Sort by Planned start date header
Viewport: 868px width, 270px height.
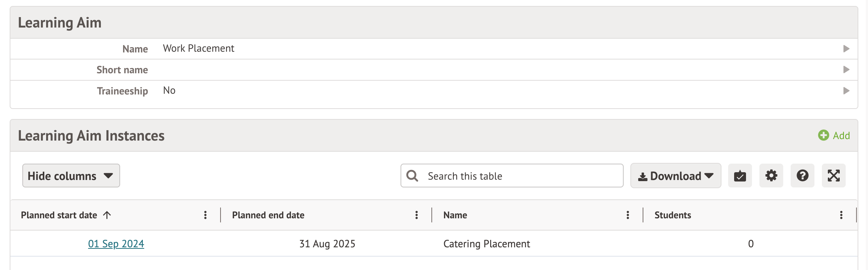(x=59, y=215)
